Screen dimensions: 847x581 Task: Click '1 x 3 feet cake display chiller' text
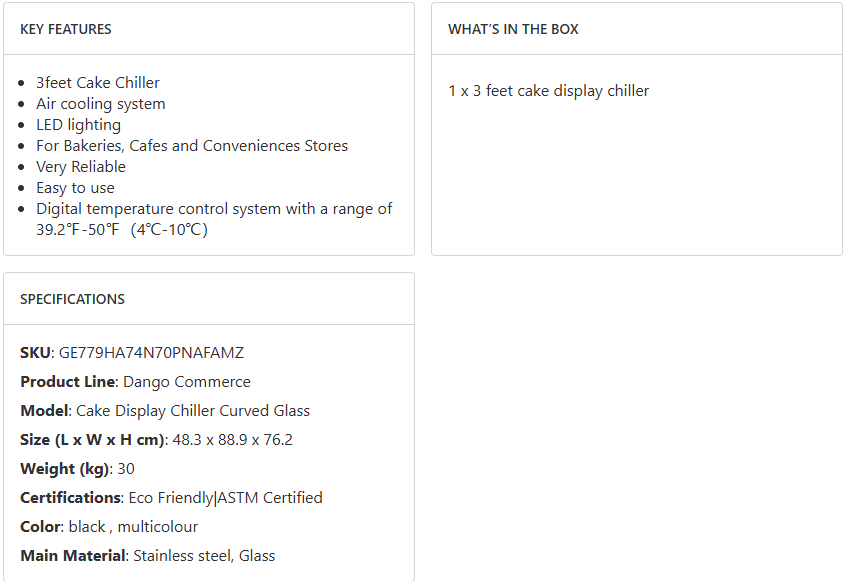tap(549, 91)
